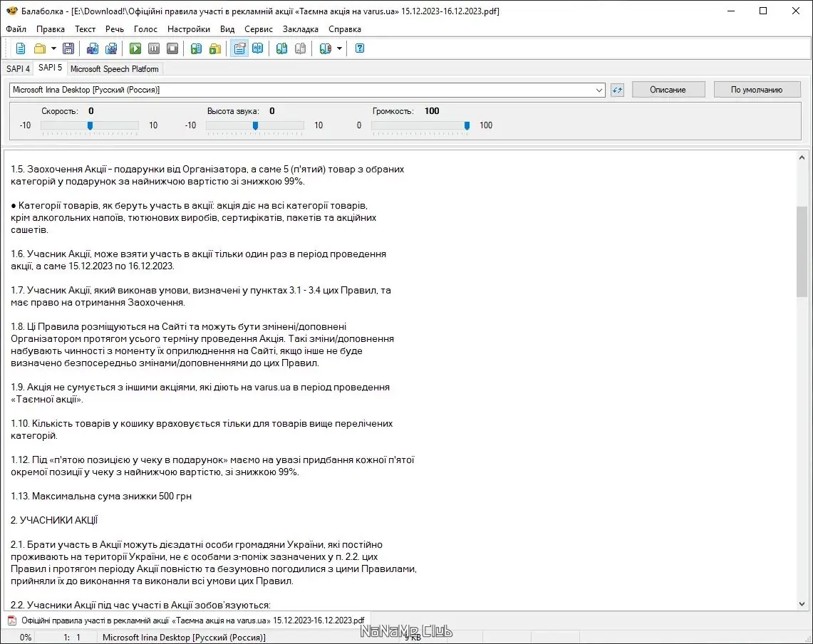Screen dimensions: 813x644
Task: Click the text scrollbar up arrow
Action: pyautogui.click(x=802, y=157)
